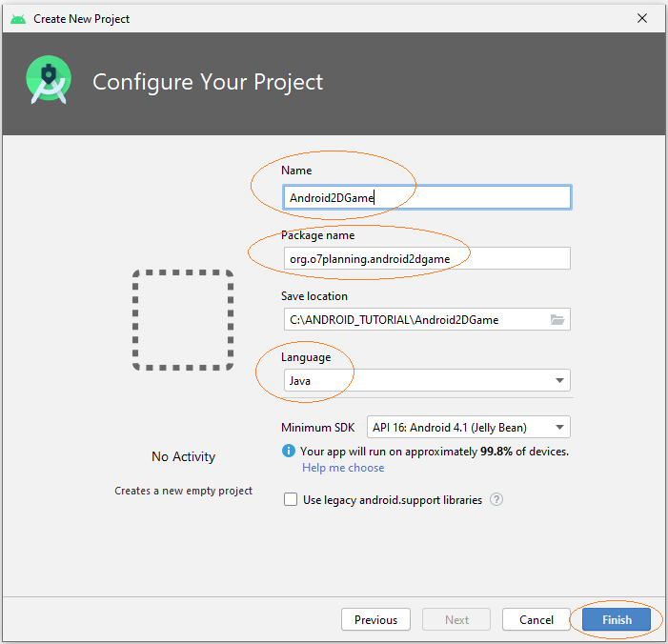Click the Configure Your Project heading

point(208,82)
